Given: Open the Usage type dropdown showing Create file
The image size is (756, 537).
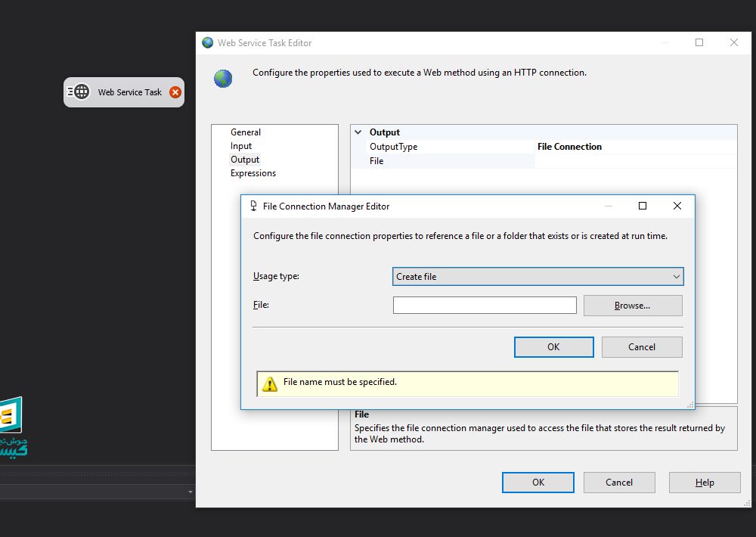Looking at the screenshot, I should coord(538,277).
